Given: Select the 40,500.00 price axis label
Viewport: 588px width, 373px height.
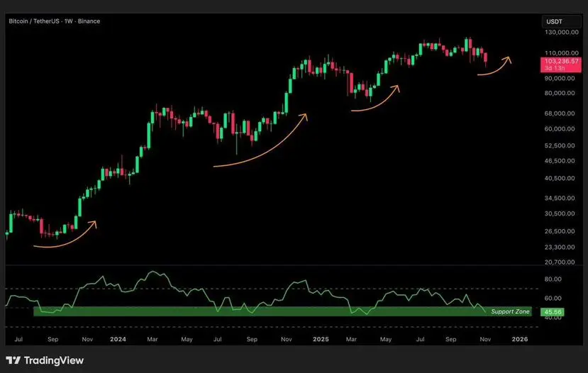Looking at the screenshot, I should click(x=560, y=179).
